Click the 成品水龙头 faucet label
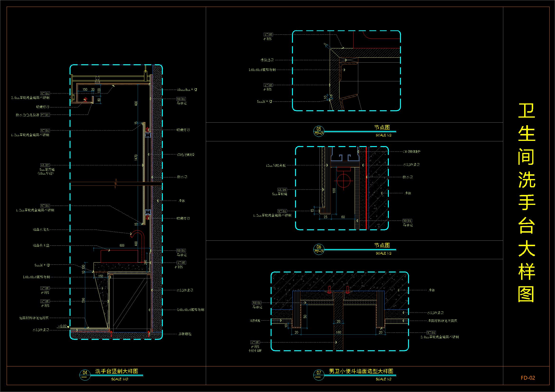 tap(41, 230)
